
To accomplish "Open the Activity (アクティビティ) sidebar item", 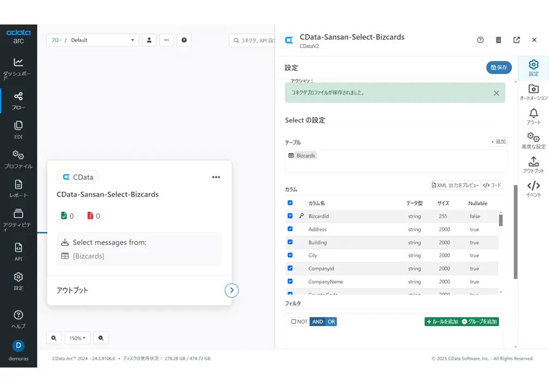I will click(x=18, y=220).
